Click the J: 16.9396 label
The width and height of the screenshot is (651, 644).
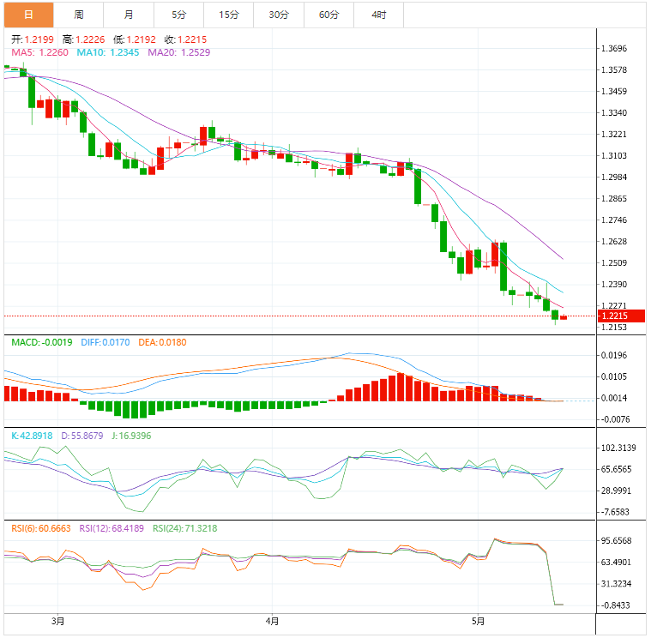pos(131,436)
